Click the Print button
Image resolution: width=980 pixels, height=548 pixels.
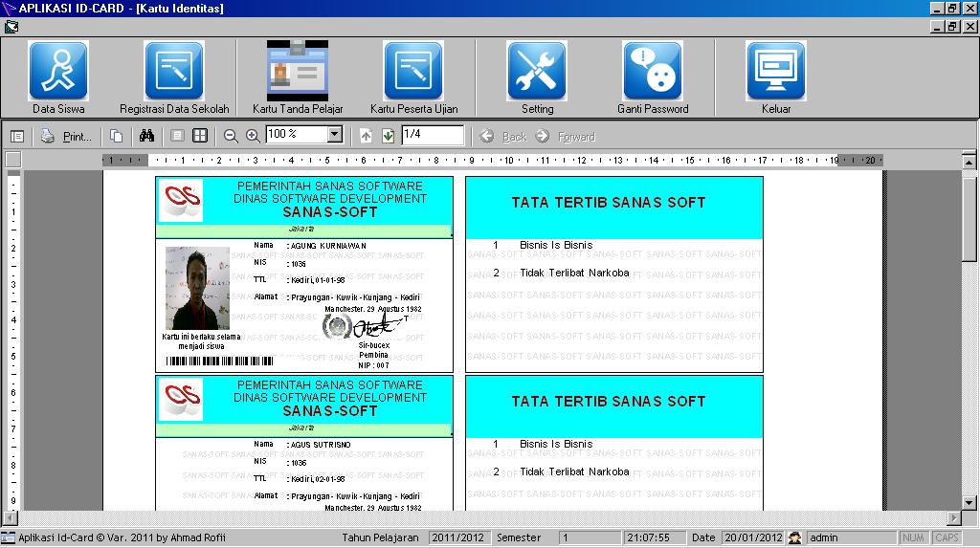pyautogui.click(x=66, y=136)
